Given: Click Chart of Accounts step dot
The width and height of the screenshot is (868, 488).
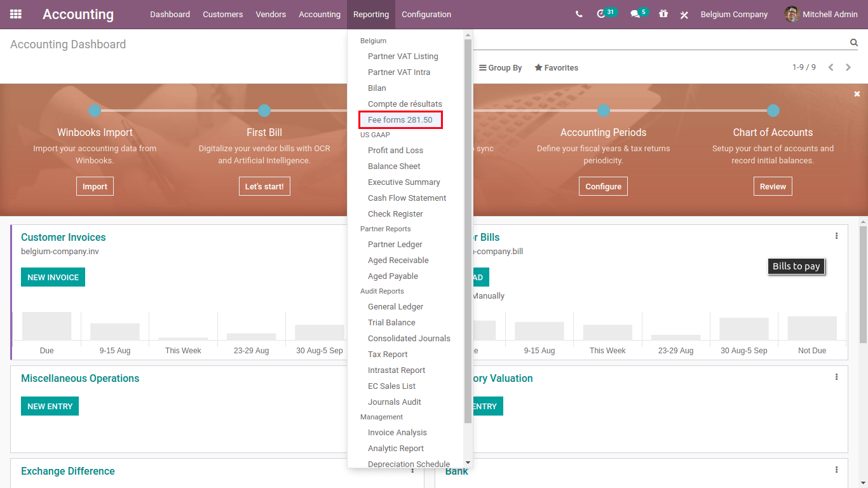Looking at the screenshot, I should pos(773,111).
